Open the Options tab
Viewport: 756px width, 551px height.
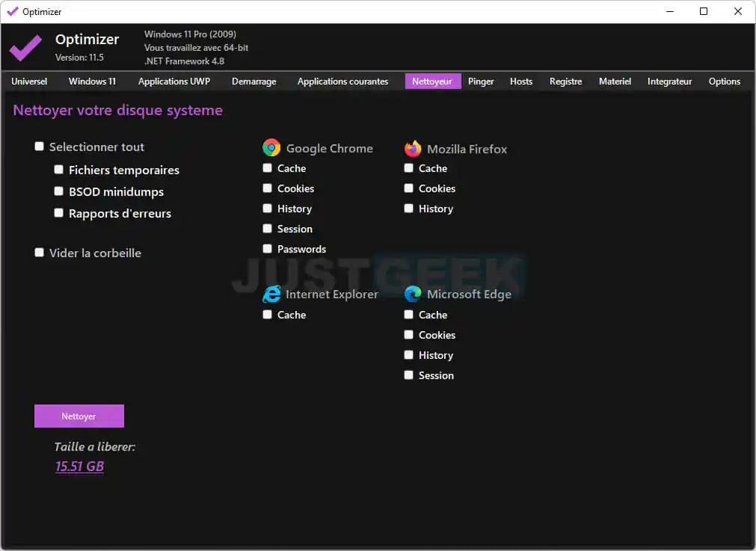pos(724,81)
